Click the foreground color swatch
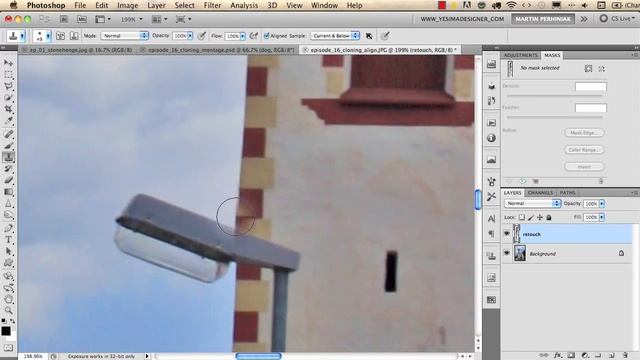640x360 pixels. tap(6, 331)
